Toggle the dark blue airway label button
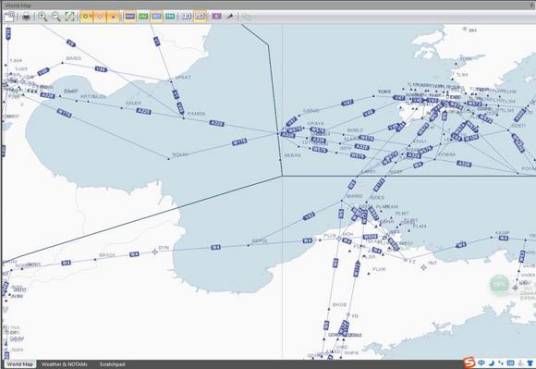The height and width of the screenshot is (369, 536). coord(130,16)
